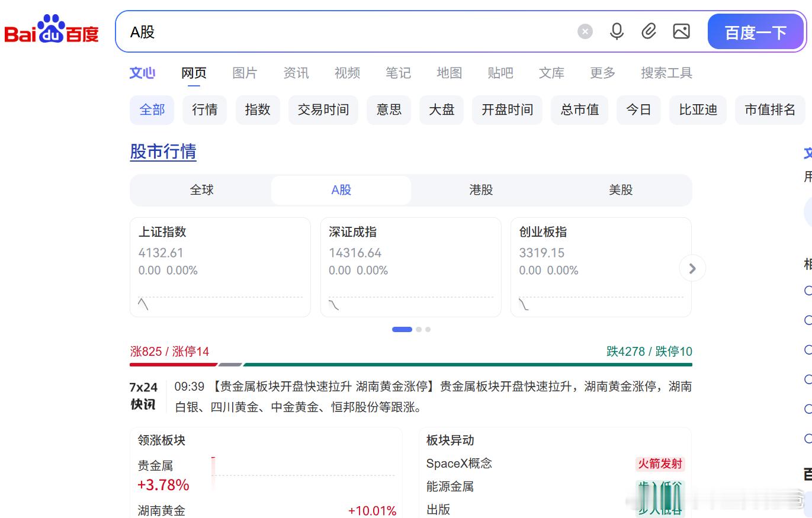Viewport: 812px width, 518px height.
Task: Switch to the 文心 tab
Action: 142,73
